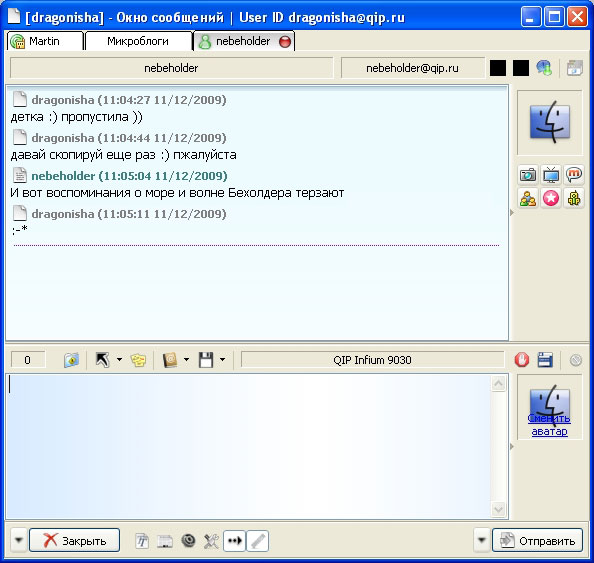Switch to the Микроблоги tab
Screen dimensions: 594x563
tap(138, 41)
